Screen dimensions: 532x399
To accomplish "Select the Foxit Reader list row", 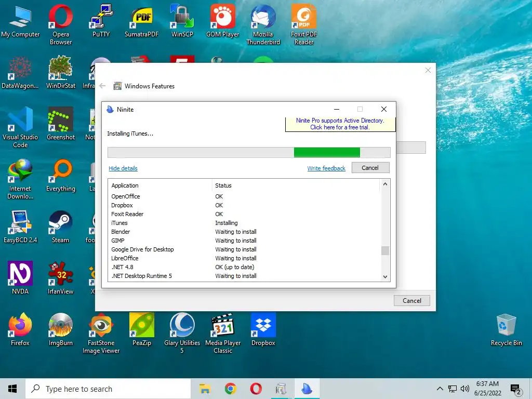I will (244, 214).
